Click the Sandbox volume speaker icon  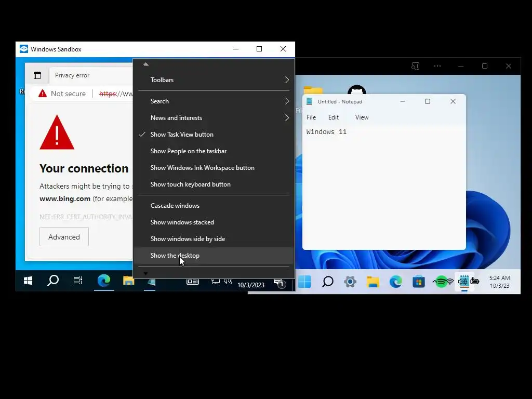(228, 281)
